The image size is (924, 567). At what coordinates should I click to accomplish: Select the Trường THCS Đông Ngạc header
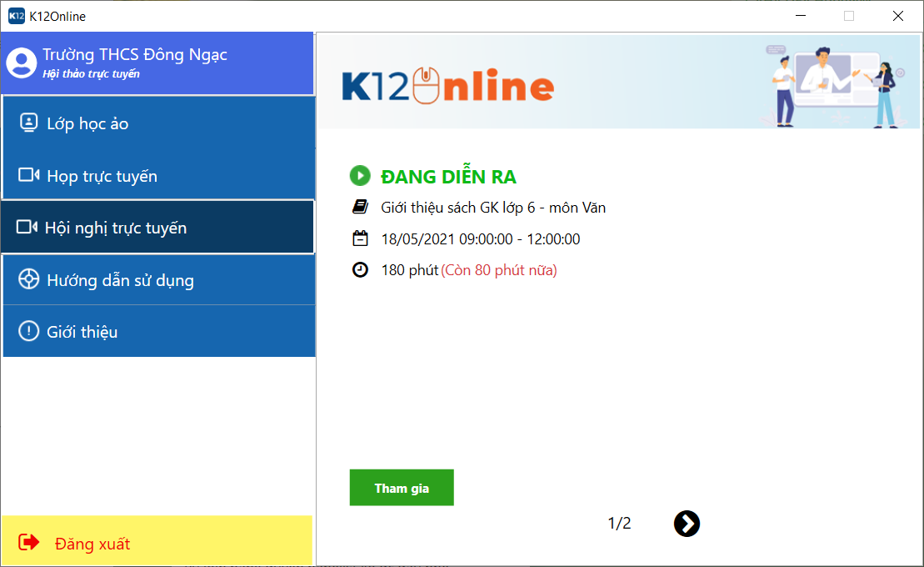click(x=135, y=55)
